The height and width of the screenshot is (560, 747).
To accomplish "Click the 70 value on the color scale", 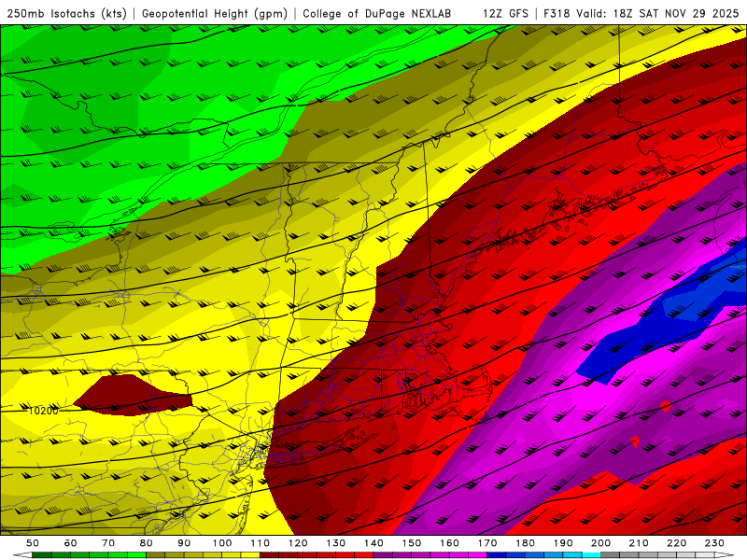I will (108, 543).
